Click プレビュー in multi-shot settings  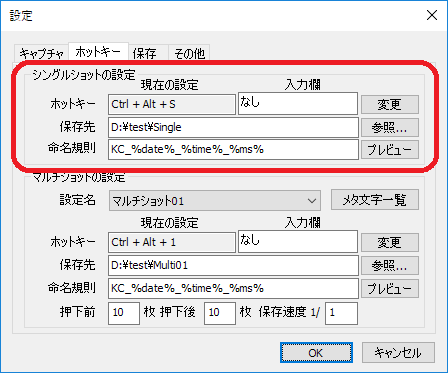tap(390, 289)
